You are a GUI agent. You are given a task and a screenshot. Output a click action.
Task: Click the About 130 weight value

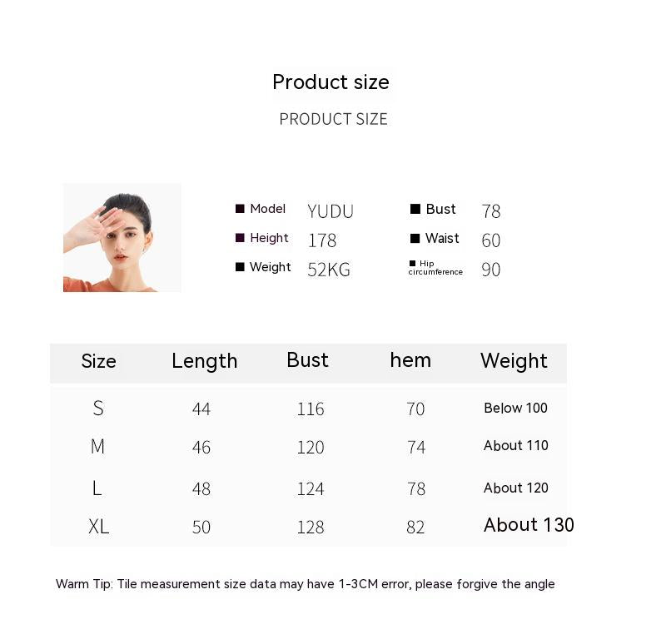529,525
